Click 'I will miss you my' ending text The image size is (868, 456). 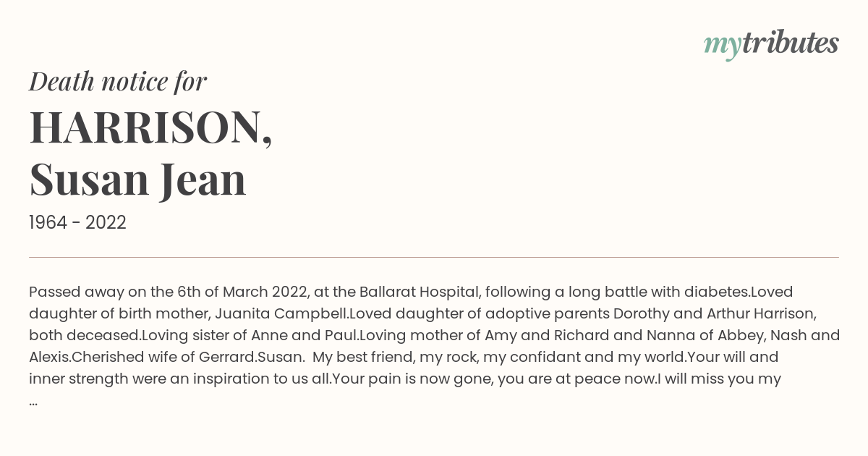point(719,379)
